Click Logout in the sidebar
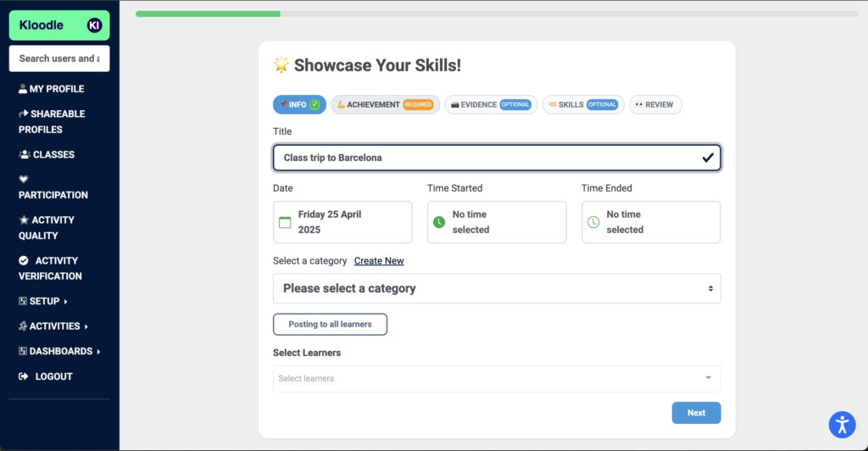Screen dimensions: 868x451 (46, 376)
